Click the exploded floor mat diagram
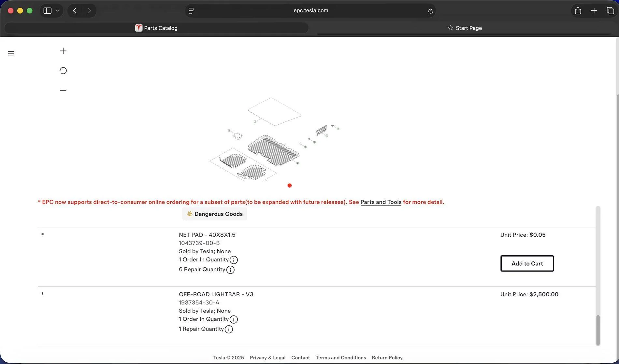 coord(274,139)
